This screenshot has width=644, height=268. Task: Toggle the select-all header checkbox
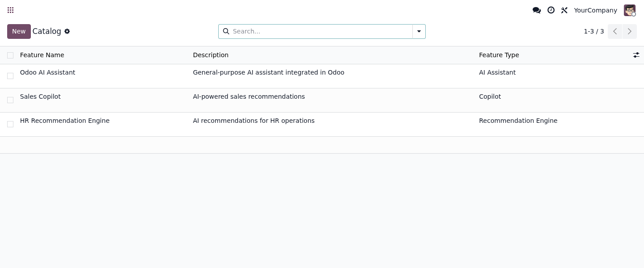[10, 55]
